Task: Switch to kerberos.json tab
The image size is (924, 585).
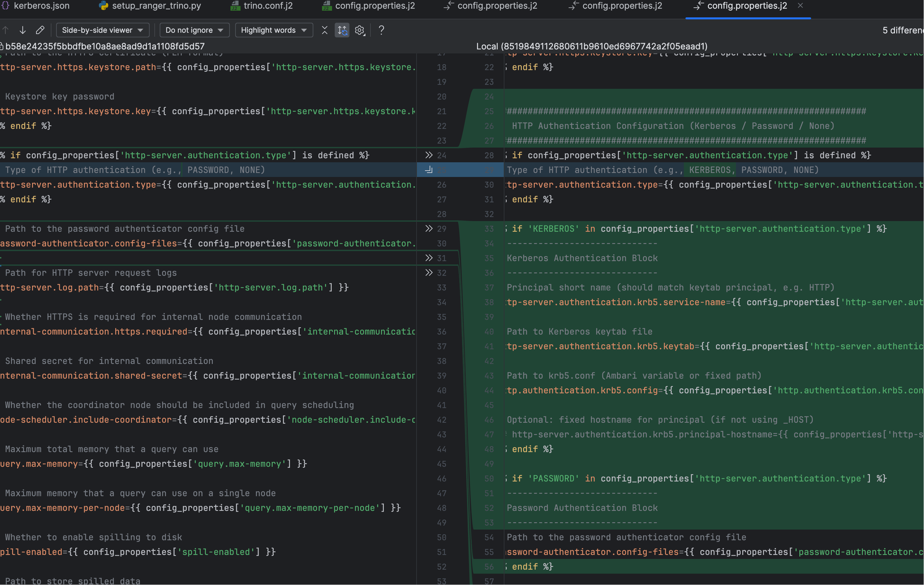Action: point(41,6)
